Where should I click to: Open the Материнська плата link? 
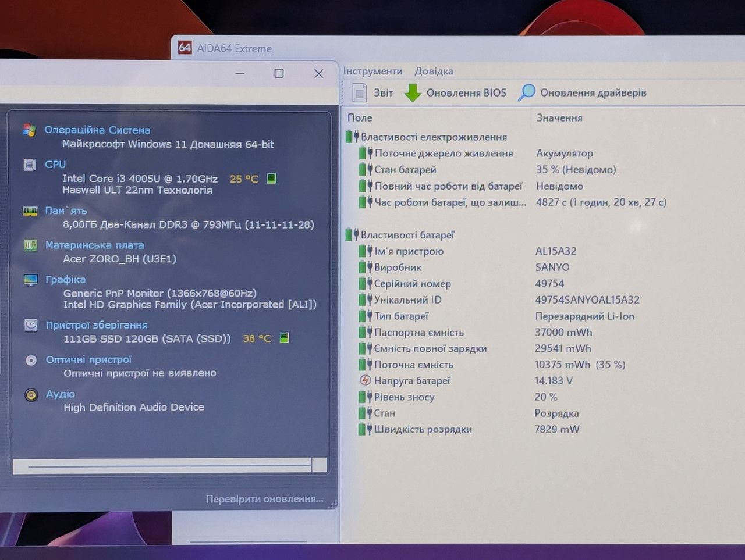[94, 245]
